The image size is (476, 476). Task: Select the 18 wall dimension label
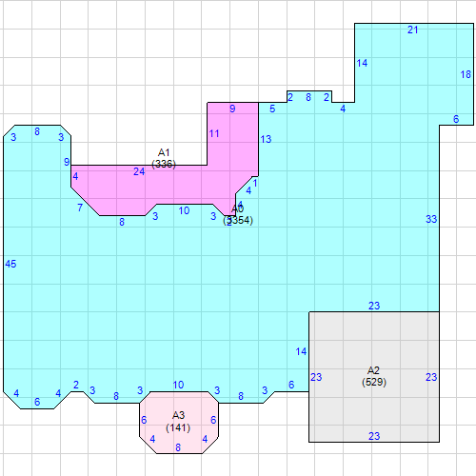coord(466,74)
